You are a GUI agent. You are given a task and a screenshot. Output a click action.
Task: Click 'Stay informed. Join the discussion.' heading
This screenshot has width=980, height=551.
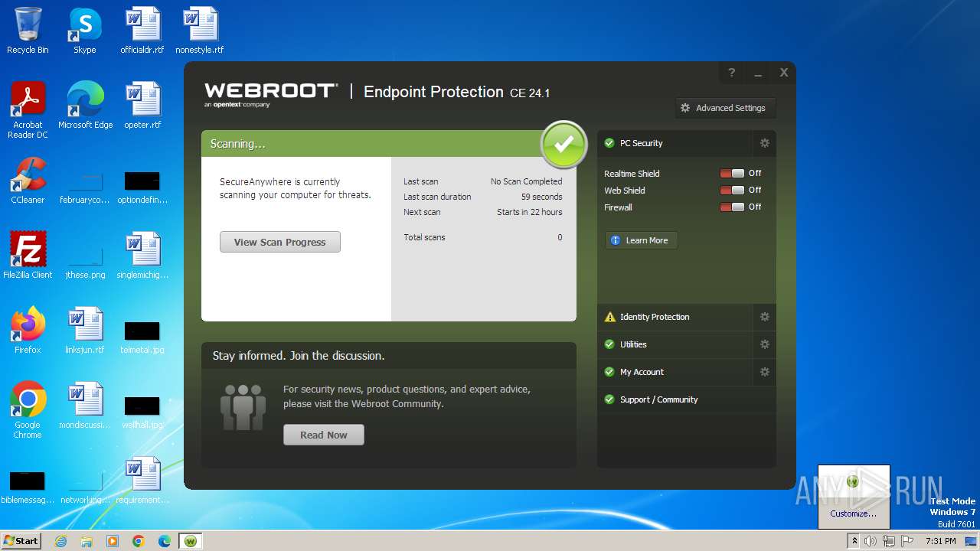pos(299,356)
